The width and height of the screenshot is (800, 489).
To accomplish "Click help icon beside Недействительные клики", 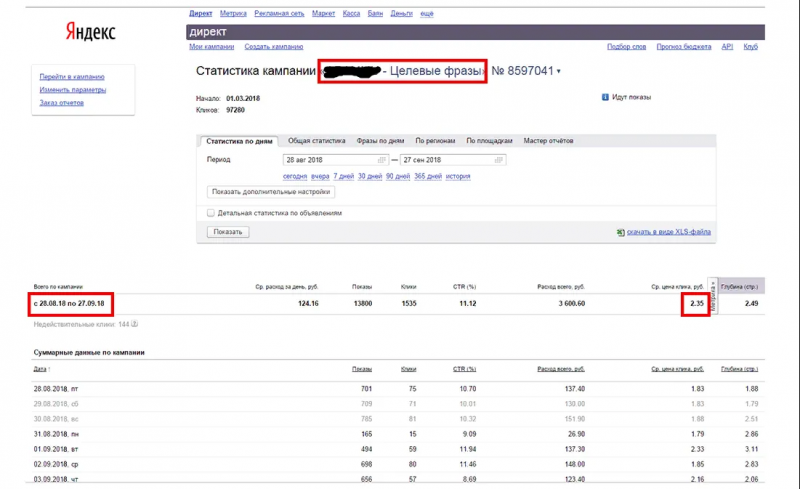I will point(135,324).
